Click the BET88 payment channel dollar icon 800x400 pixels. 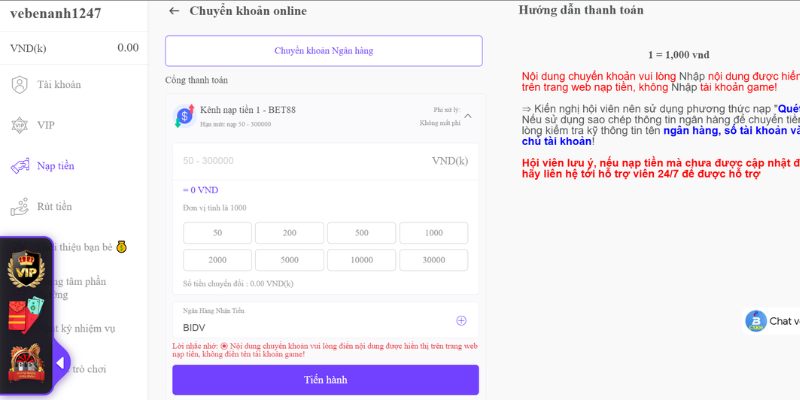pyautogui.click(x=184, y=115)
